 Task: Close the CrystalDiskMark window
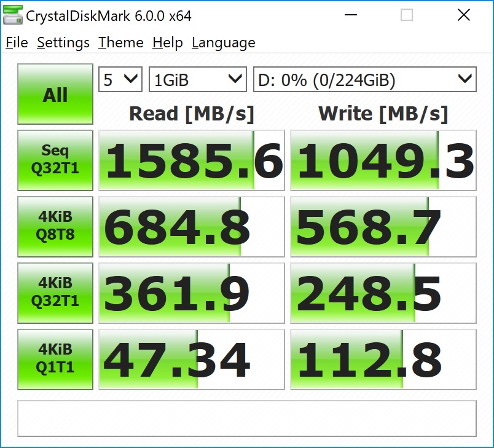click(464, 15)
